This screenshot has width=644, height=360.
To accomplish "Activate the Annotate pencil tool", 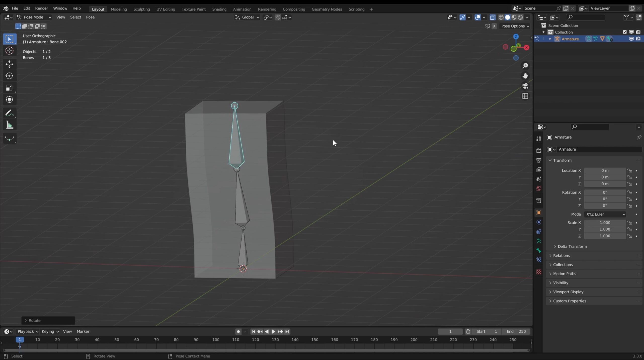I will (x=9, y=113).
